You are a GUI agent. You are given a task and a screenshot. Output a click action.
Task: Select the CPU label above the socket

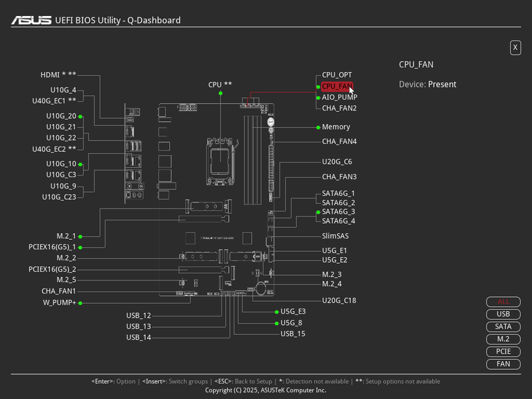[x=220, y=85]
